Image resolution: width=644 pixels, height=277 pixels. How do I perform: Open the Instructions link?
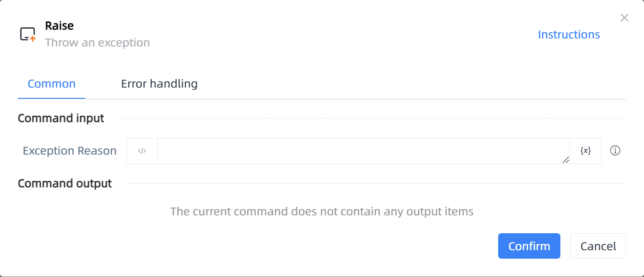[569, 34]
